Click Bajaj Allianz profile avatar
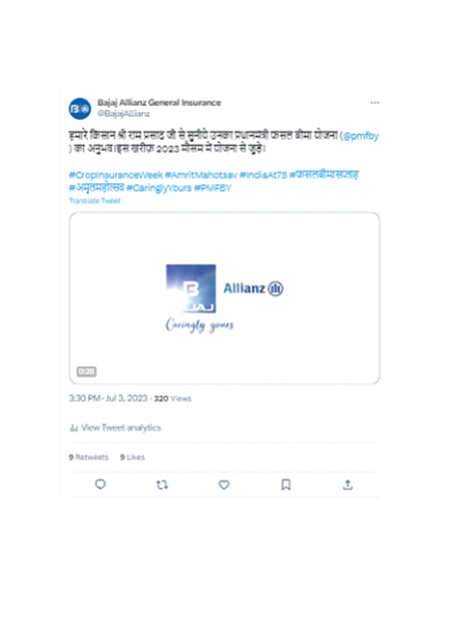Image resolution: width=449 pixels, height=625 pixels. [80, 108]
